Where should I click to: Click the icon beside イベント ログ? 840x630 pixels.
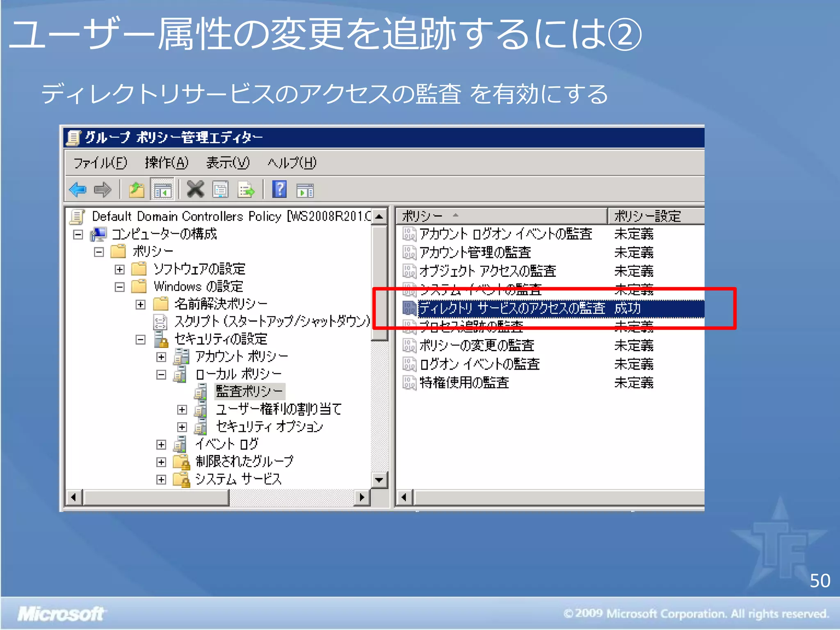coord(180,444)
